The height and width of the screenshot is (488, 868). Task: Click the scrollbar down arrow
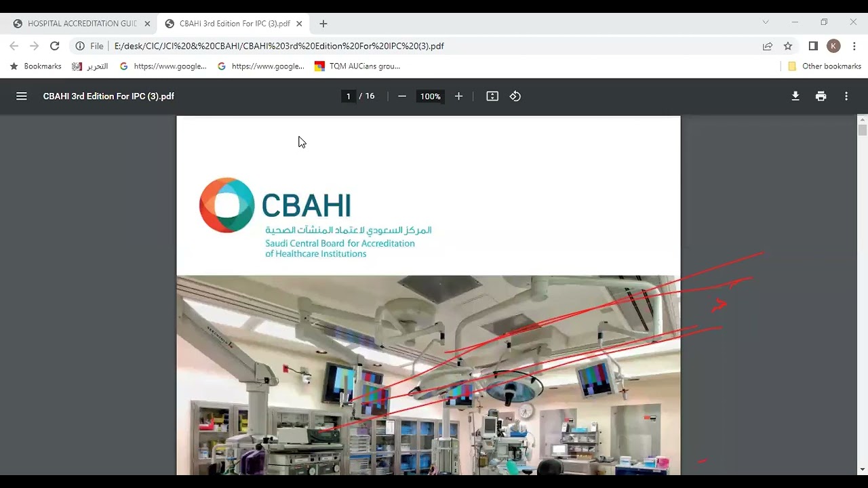862,469
